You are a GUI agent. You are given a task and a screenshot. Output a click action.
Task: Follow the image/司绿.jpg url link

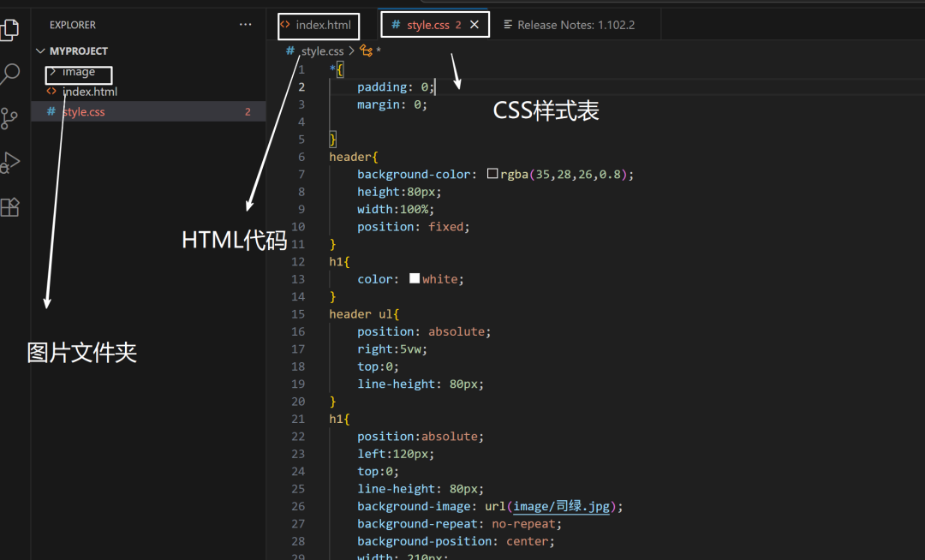pyautogui.click(x=561, y=506)
